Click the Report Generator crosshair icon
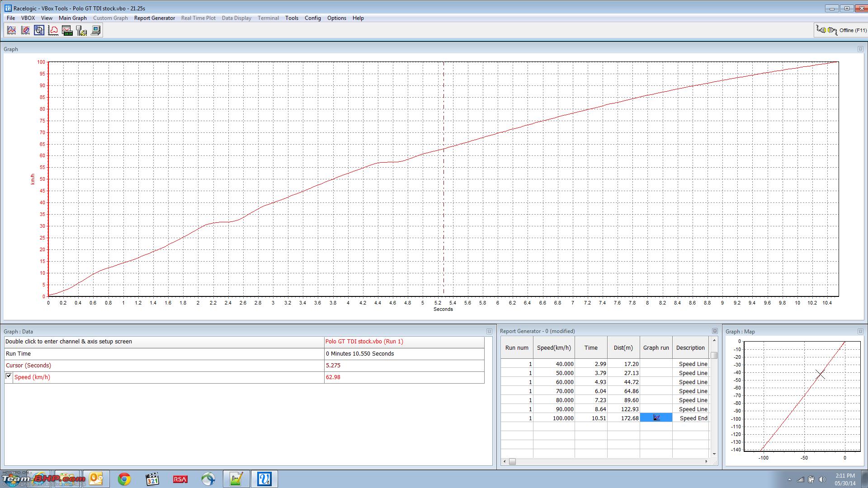The image size is (868, 488). pyautogui.click(x=39, y=30)
